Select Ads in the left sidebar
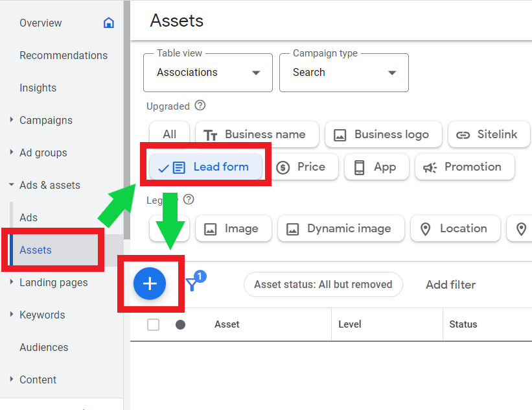The image size is (532, 410). click(x=28, y=217)
